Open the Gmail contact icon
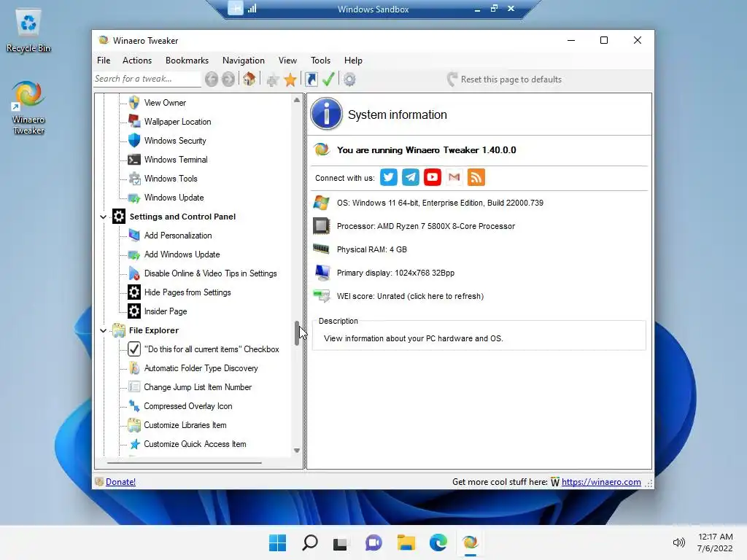The height and width of the screenshot is (560, 747). (x=454, y=178)
